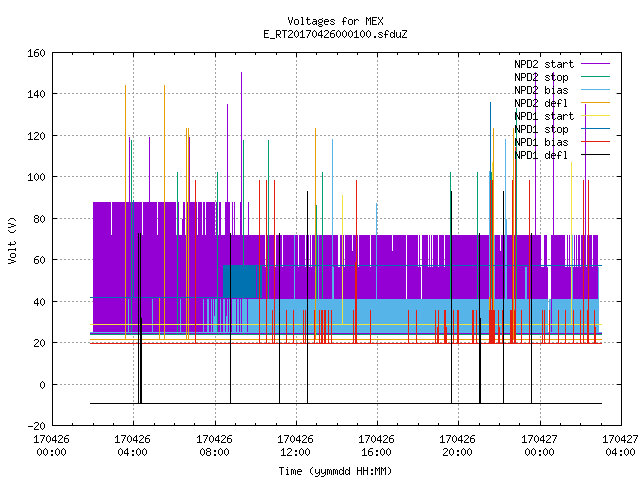Click the 120 y-axis tick label
The width and height of the screenshot is (640, 480).
[36, 136]
